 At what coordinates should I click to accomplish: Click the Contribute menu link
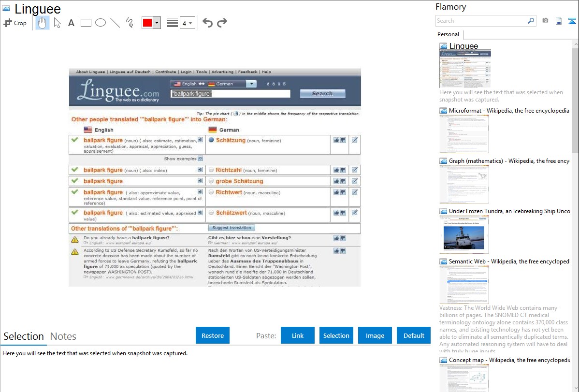(x=165, y=72)
